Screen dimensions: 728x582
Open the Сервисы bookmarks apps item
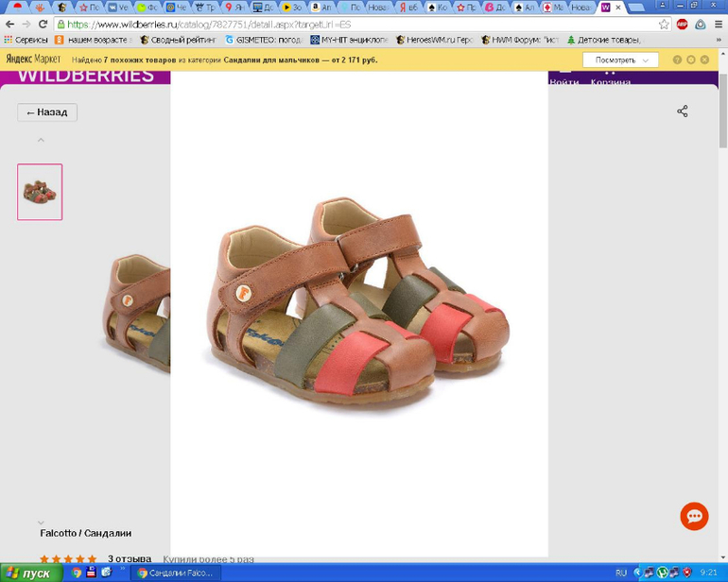pyautogui.click(x=26, y=40)
